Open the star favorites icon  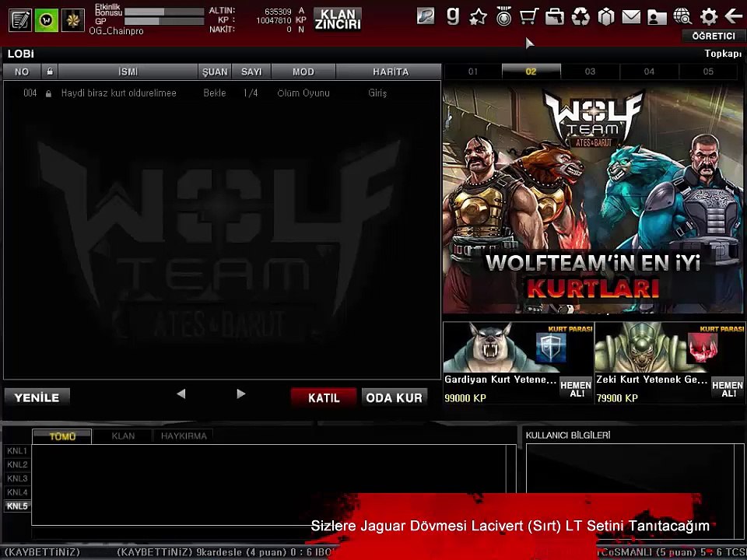[478, 17]
